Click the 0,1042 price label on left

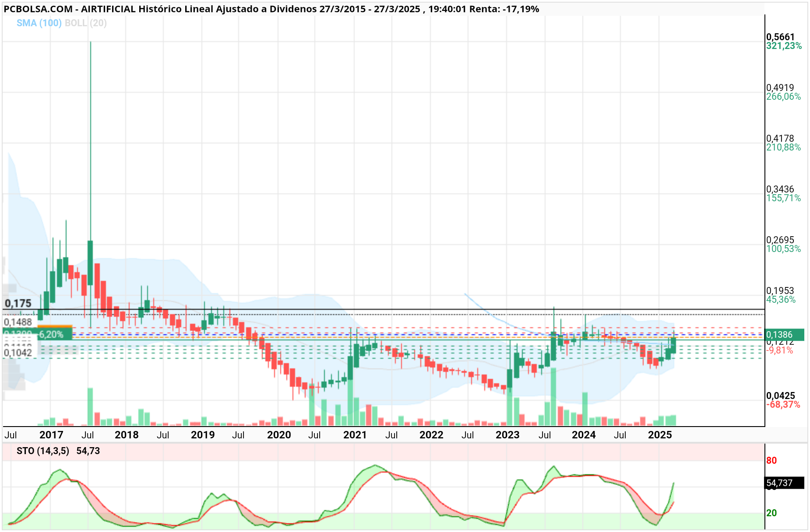point(18,353)
